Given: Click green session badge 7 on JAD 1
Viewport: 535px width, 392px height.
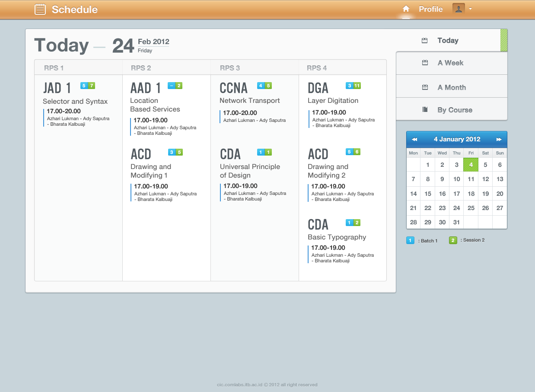Looking at the screenshot, I should coord(92,86).
